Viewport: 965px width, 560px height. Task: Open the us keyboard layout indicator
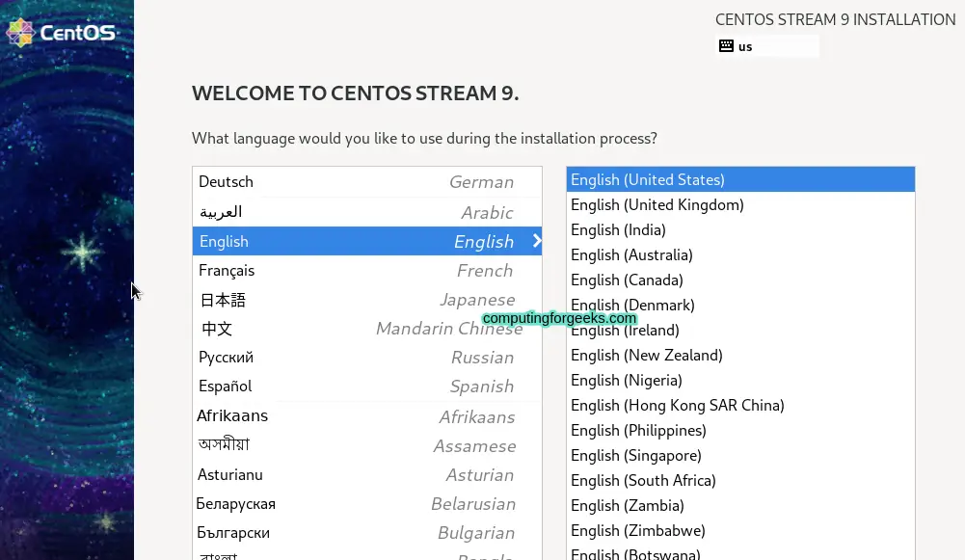767,46
